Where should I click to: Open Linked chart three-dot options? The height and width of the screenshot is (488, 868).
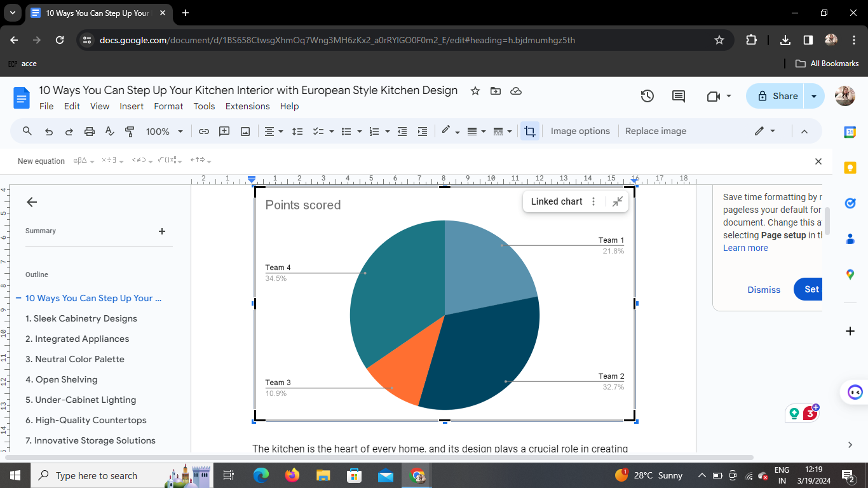(593, 201)
